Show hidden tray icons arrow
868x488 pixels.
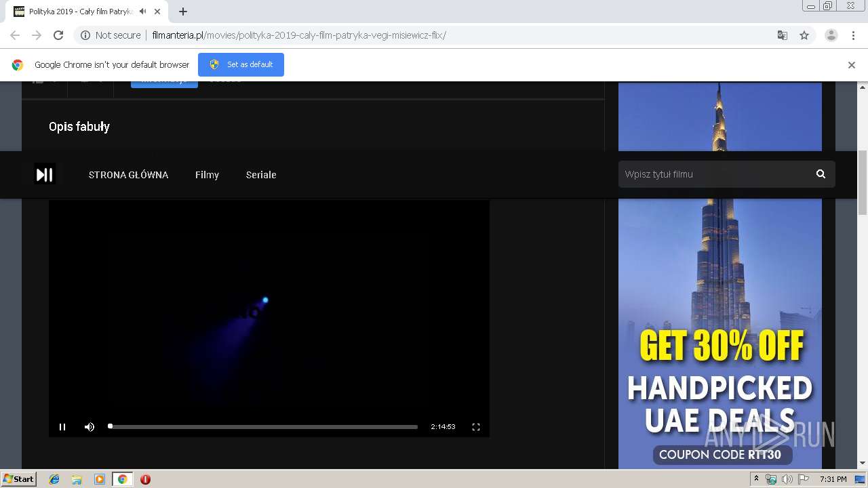757,479
